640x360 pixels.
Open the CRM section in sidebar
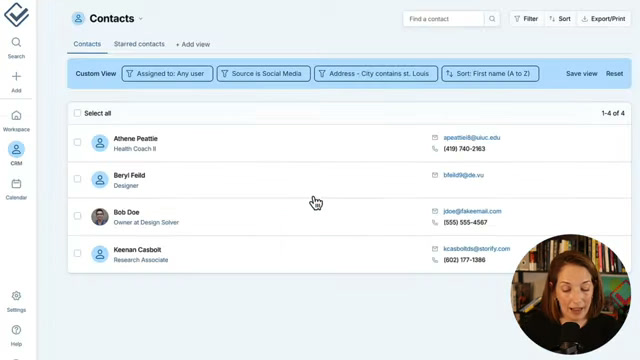pos(16,153)
